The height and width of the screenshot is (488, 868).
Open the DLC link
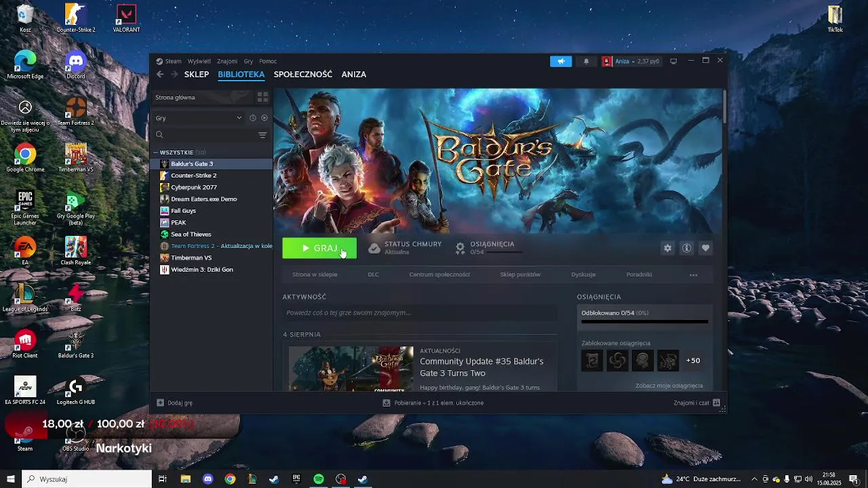[x=373, y=274]
